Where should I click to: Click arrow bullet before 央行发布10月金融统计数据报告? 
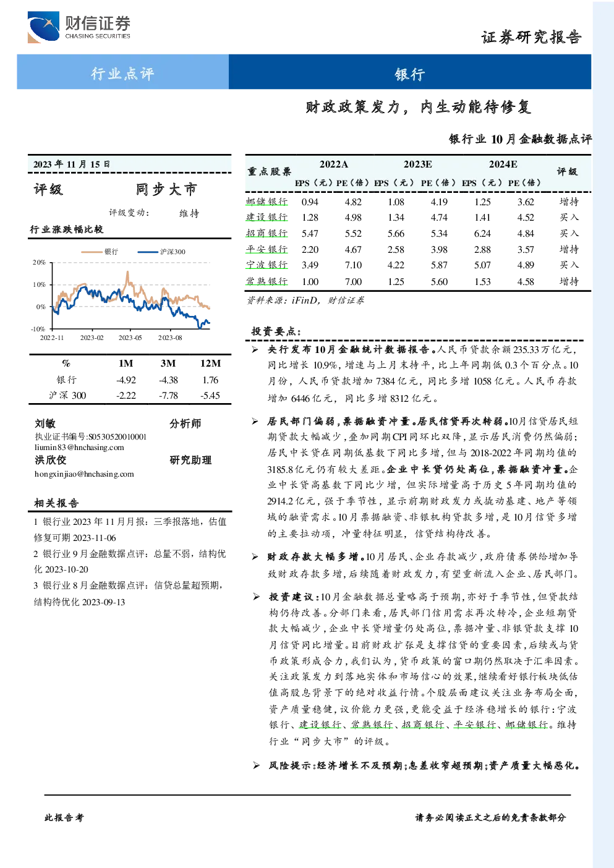pyautogui.click(x=255, y=350)
